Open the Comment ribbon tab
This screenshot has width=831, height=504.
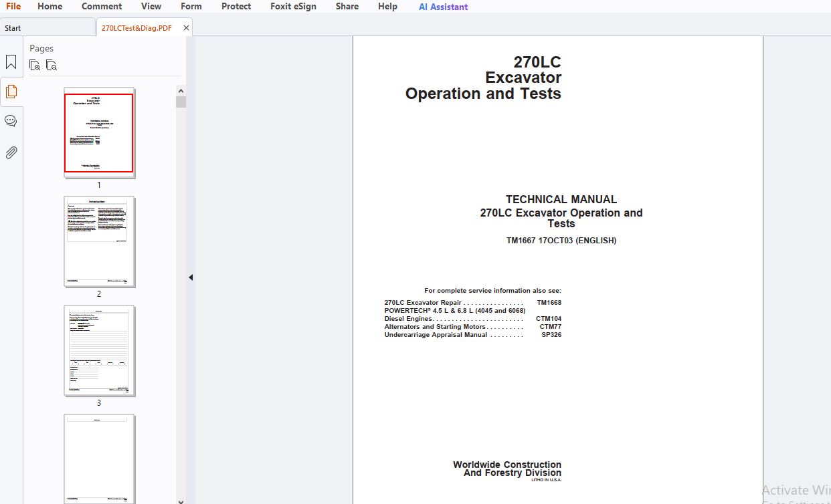[102, 6]
